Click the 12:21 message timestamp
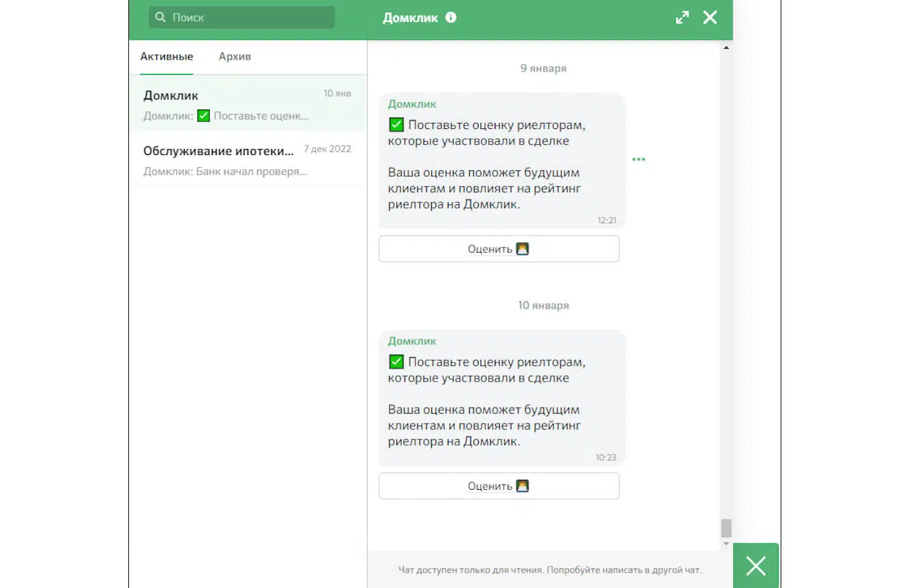This screenshot has width=909, height=588. click(x=607, y=220)
